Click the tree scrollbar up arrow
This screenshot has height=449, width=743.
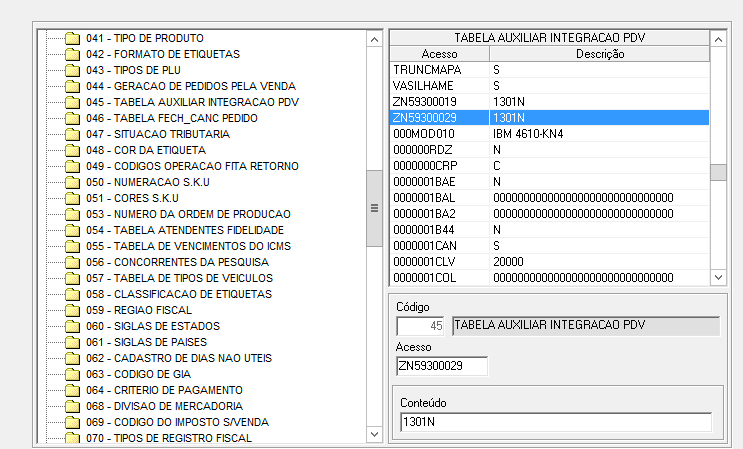click(374, 39)
